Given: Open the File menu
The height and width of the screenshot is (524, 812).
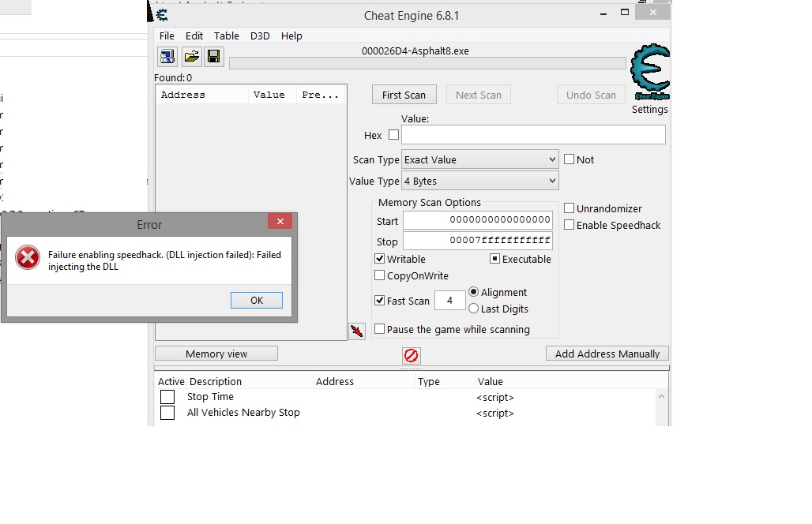Looking at the screenshot, I should [x=167, y=36].
